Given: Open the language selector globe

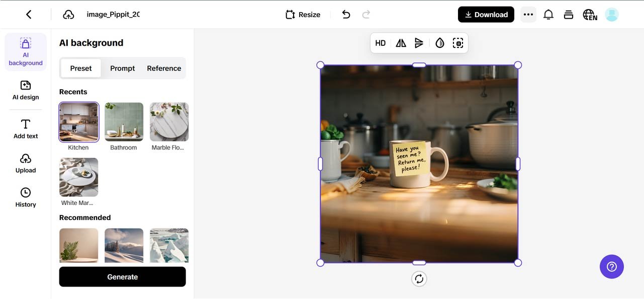Looking at the screenshot, I should [x=590, y=15].
